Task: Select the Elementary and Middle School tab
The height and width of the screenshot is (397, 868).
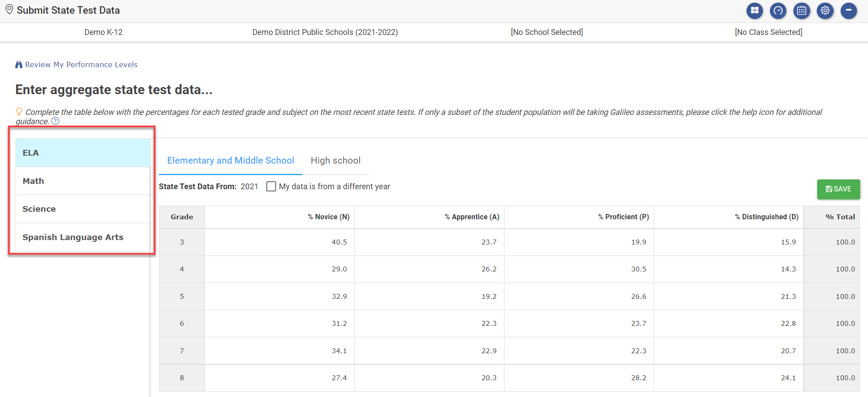Action: [230, 160]
